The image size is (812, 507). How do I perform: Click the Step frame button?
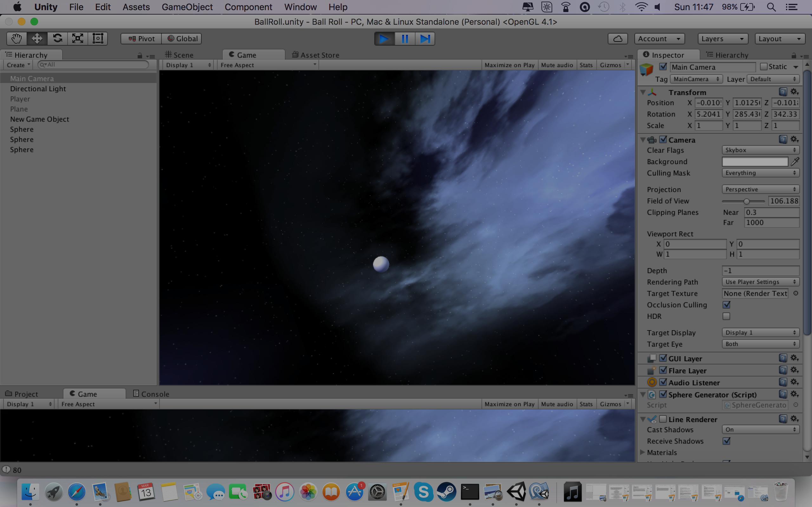coord(425,39)
